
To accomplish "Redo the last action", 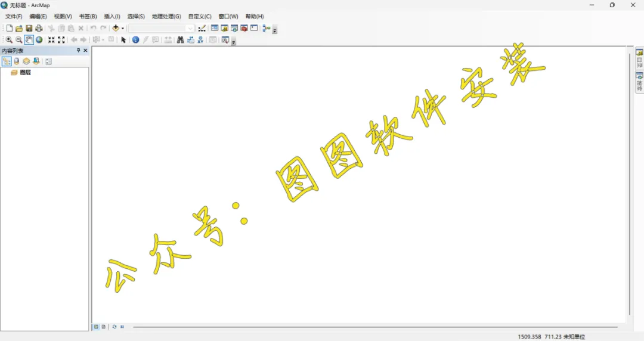I will [104, 29].
